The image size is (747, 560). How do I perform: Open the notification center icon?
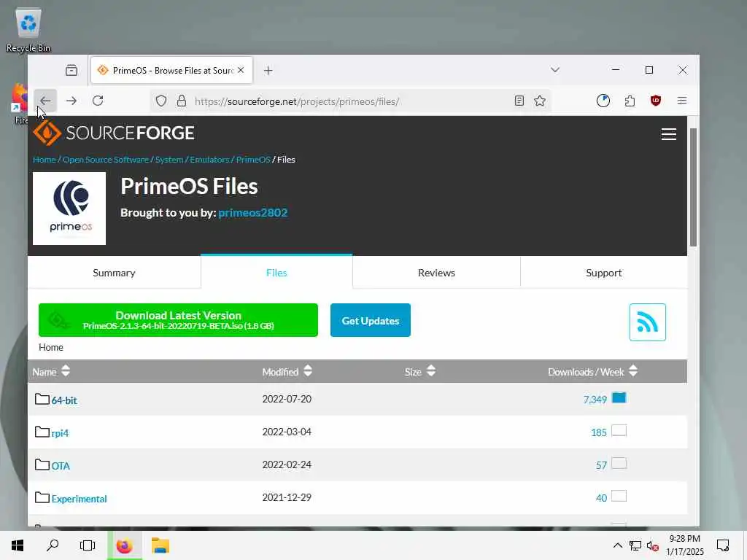[x=723, y=545]
